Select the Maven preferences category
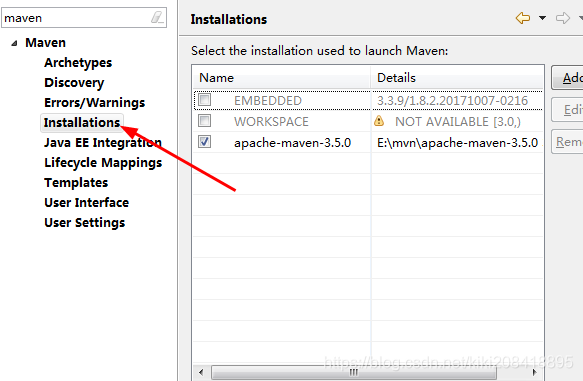583x381 pixels. coord(45,43)
